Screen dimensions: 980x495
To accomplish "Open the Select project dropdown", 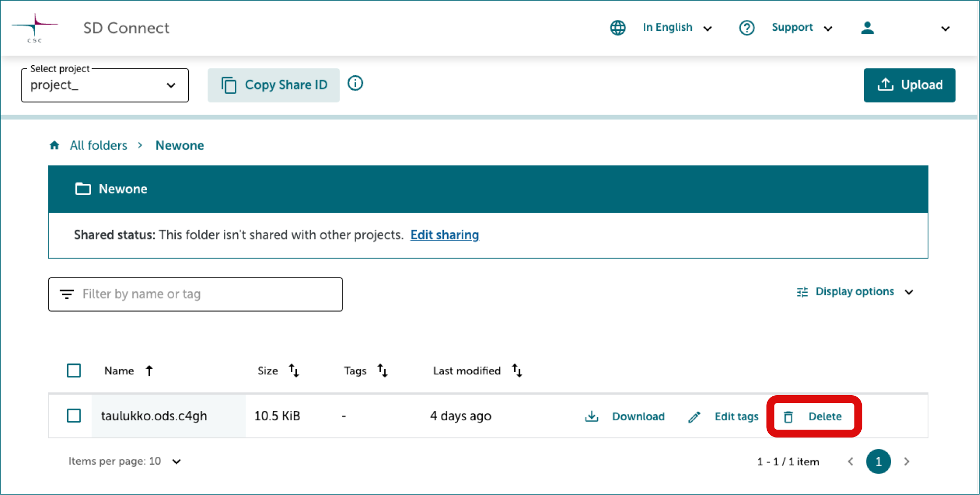I will point(105,85).
